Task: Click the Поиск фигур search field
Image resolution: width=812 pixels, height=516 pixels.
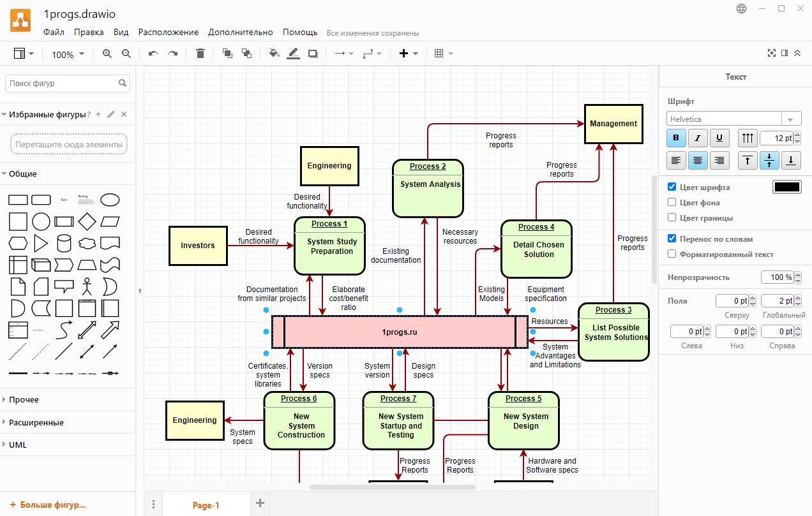Action: (63, 84)
